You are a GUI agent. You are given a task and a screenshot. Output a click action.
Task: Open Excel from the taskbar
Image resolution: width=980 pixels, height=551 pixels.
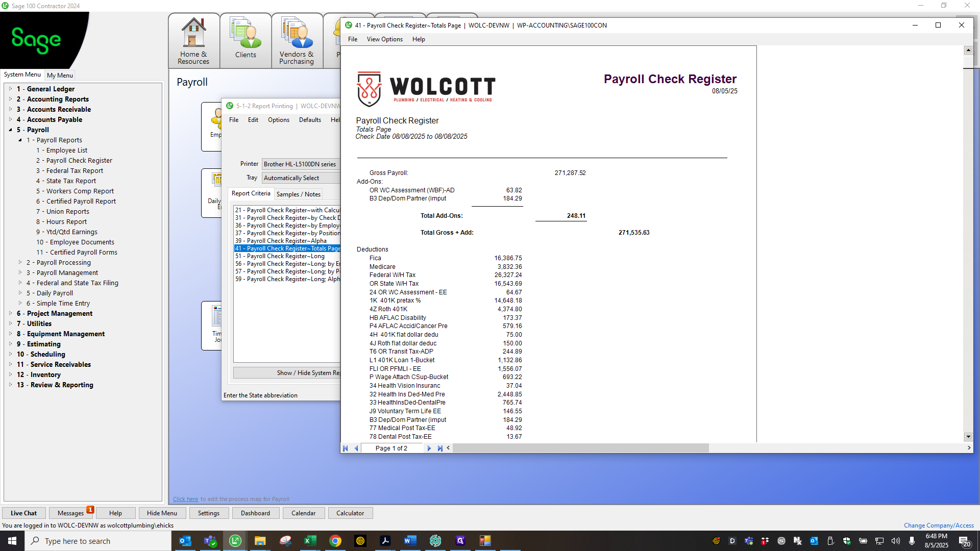pyautogui.click(x=310, y=541)
